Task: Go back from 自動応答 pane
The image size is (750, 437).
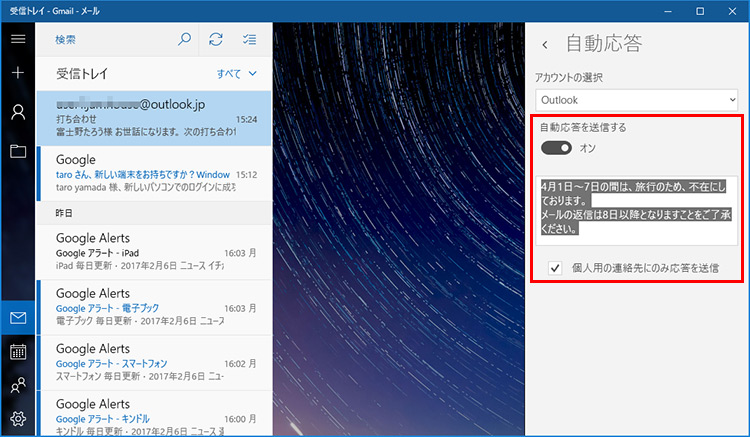Action: point(545,45)
